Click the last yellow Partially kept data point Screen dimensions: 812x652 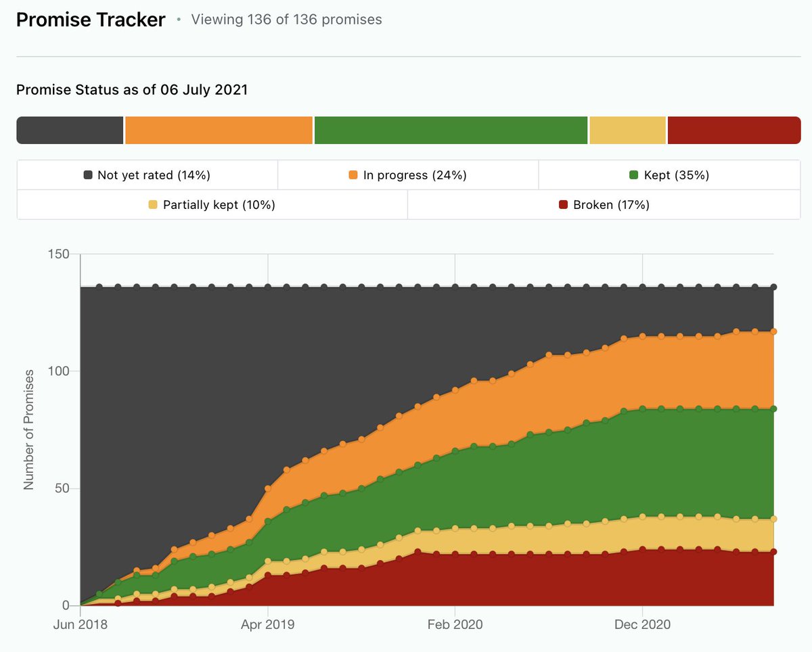773,519
